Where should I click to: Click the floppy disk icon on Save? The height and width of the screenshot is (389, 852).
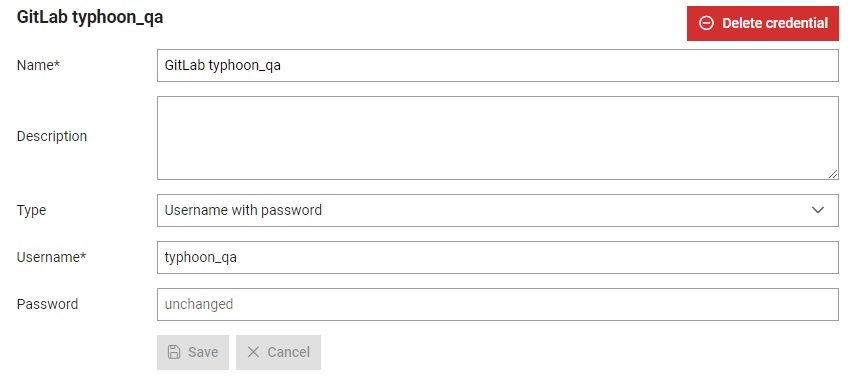point(174,352)
